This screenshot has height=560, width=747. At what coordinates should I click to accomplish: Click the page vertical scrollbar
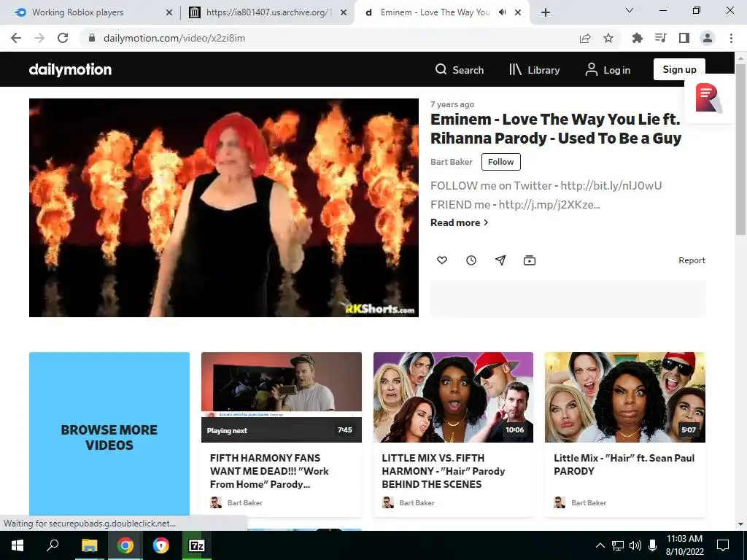tap(741, 149)
